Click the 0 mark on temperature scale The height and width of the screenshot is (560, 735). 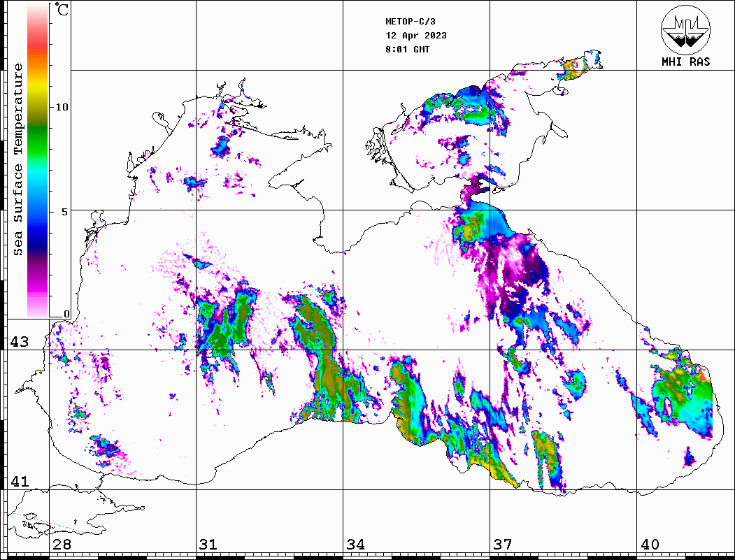(66, 314)
